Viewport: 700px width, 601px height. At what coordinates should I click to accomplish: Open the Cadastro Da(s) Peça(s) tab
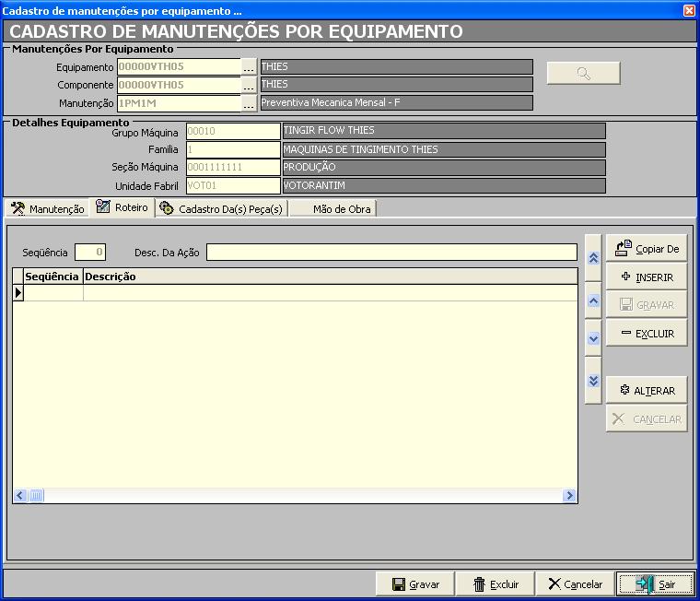[x=221, y=209]
